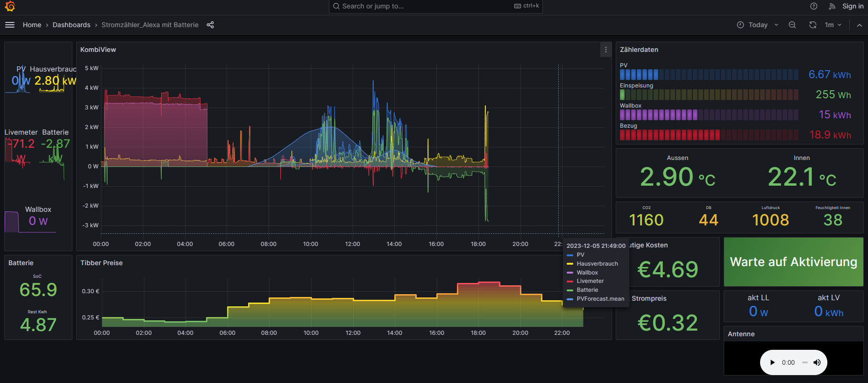Expand the 1m refresh interval dropdown
This screenshot has height=383, width=868.
pos(833,25)
